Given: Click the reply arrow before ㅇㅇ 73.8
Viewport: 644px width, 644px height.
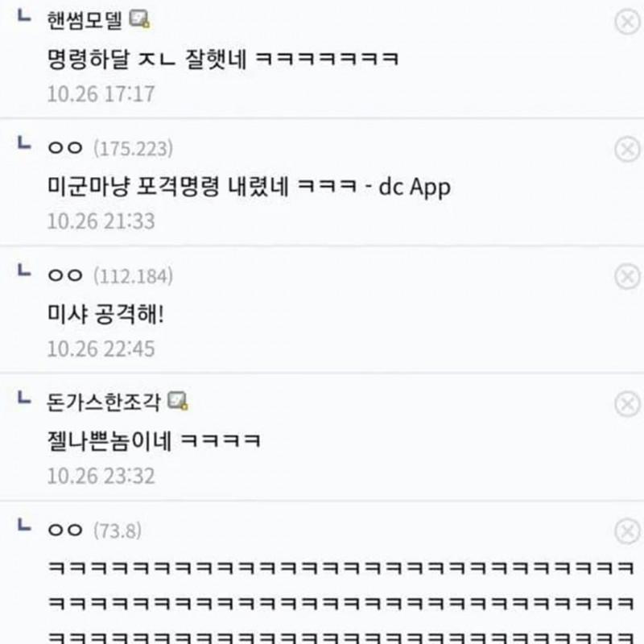Looking at the screenshot, I should 24,525.
